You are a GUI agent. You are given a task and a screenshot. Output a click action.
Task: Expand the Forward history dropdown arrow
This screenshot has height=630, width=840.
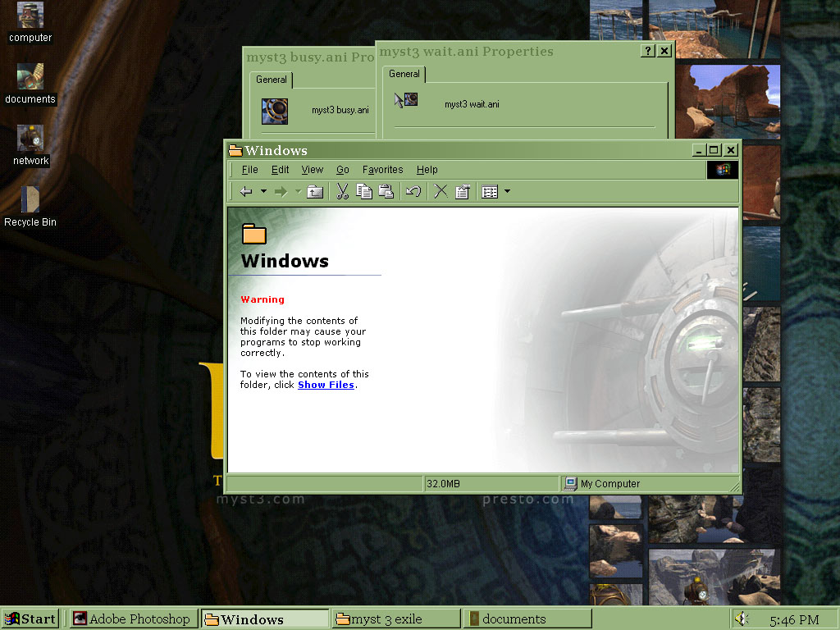click(x=297, y=192)
